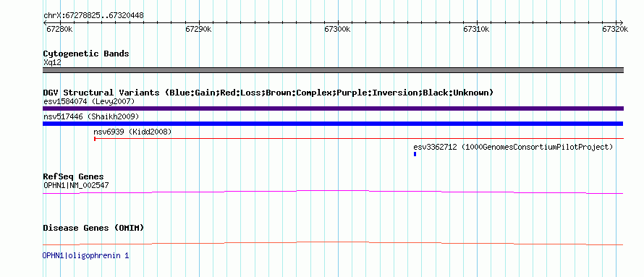Click the 67280k ruler tick label
Image resolution: width=644 pixels, height=277 pixels.
59,30
